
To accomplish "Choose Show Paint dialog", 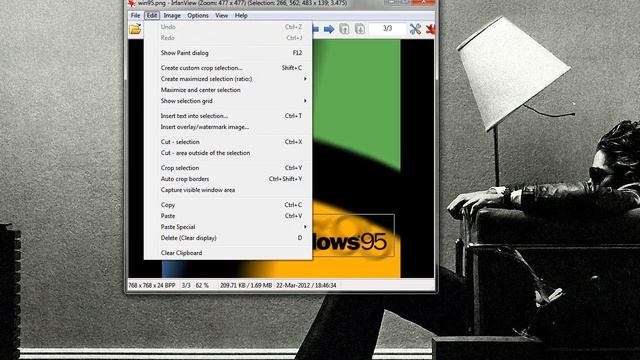I will [228, 53].
